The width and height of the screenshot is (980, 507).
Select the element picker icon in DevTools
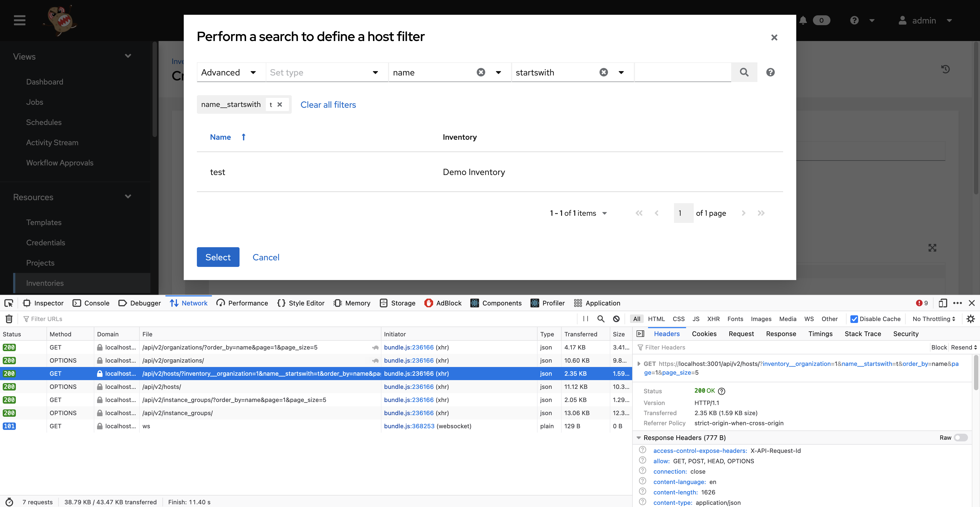click(x=9, y=303)
